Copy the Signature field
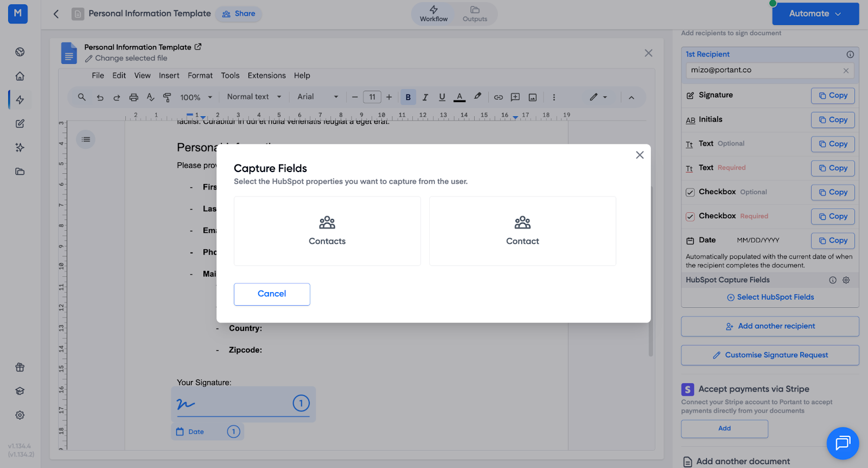 click(x=833, y=96)
